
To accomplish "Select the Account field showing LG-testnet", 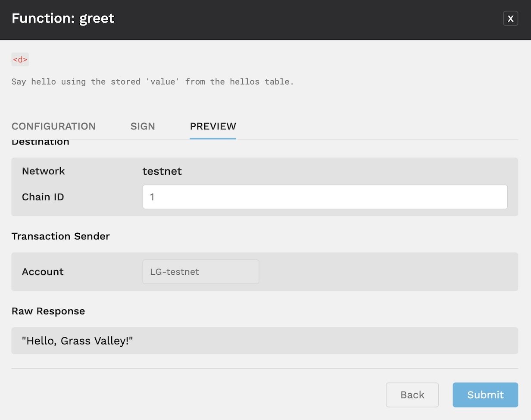I will click(200, 272).
